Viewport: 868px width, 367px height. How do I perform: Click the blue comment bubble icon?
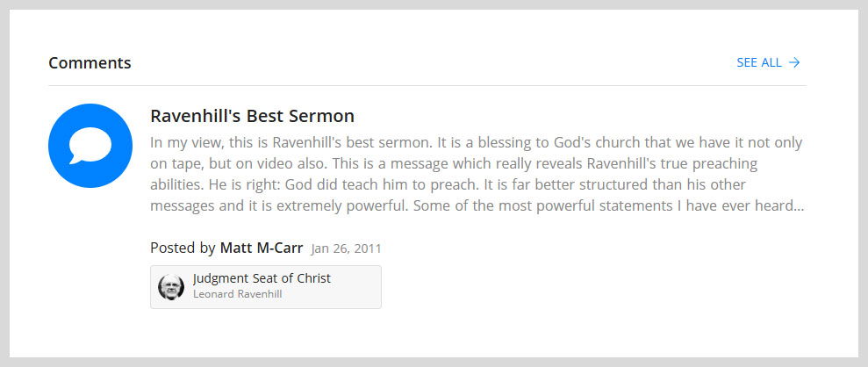coord(90,146)
